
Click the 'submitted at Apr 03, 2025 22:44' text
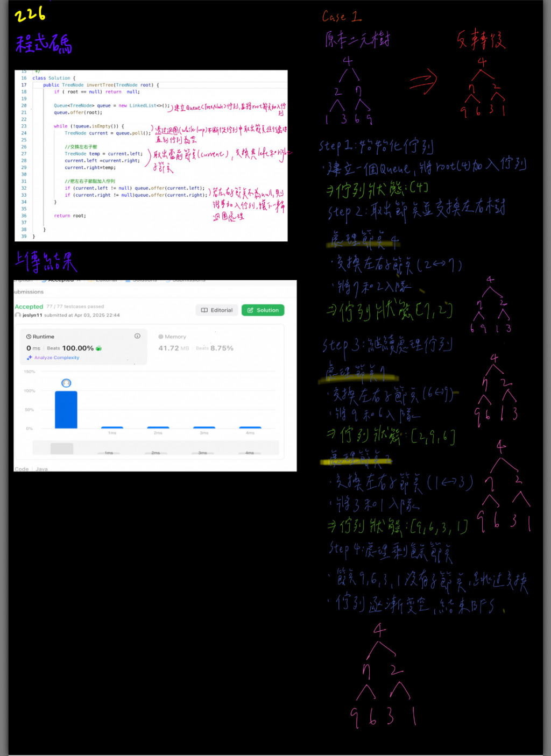point(82,315)
